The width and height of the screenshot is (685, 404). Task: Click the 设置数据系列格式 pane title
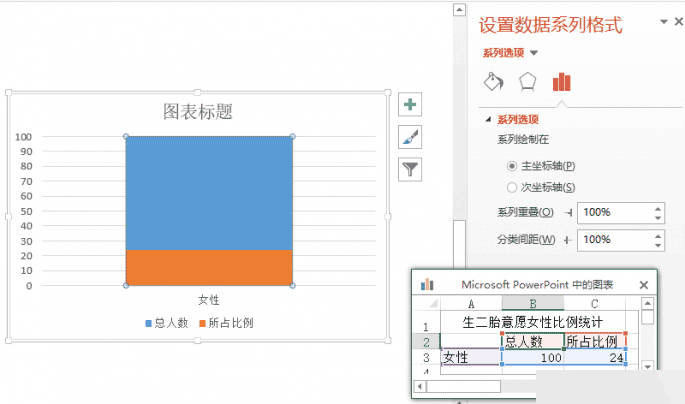(x=550, y=24)
